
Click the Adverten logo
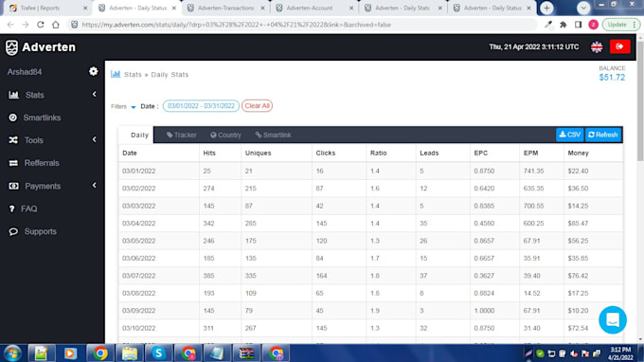click(41, 47)
